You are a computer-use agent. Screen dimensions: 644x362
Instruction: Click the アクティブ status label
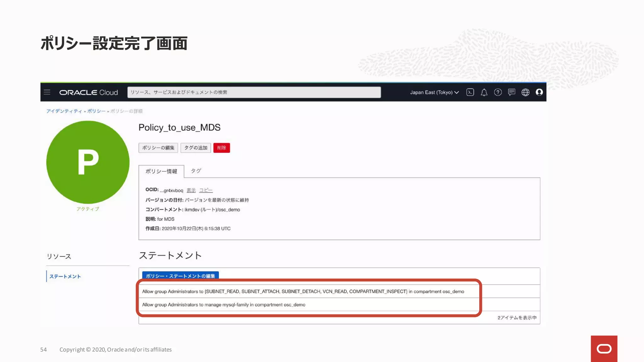tap(88, 209)
